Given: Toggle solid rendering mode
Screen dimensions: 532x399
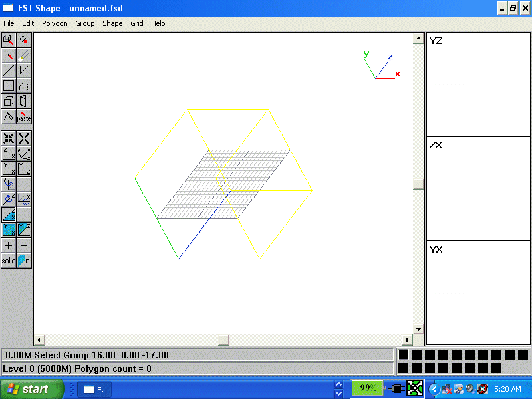Looking at the screenshot, I should (x=7, y=260).
